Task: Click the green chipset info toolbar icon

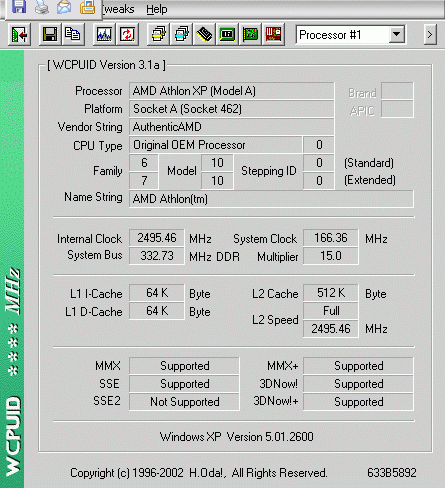Action: point(227,34)
